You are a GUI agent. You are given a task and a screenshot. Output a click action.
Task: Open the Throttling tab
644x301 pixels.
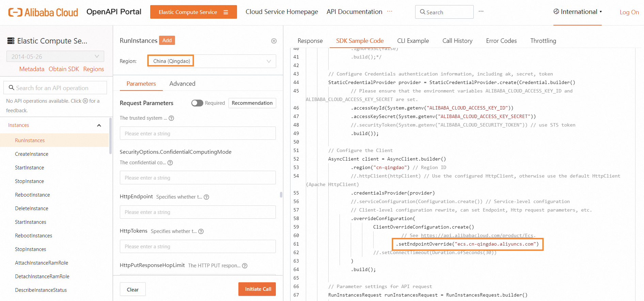point(543,41)
